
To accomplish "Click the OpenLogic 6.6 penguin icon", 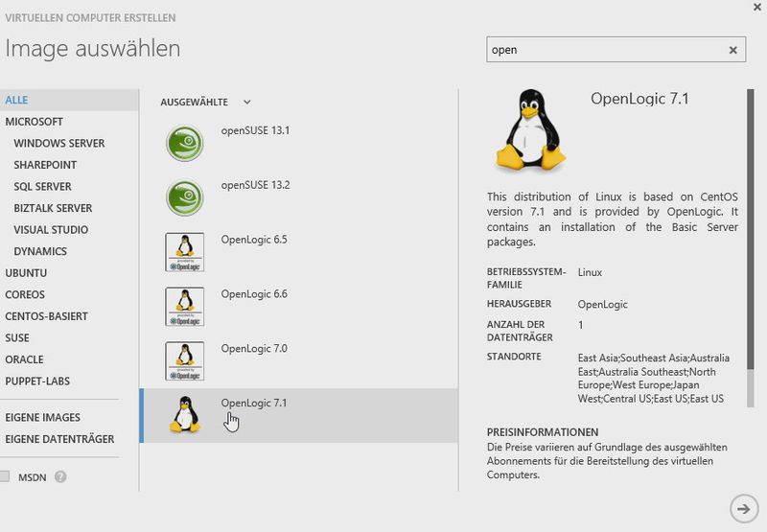I will (x=184, y=307).
